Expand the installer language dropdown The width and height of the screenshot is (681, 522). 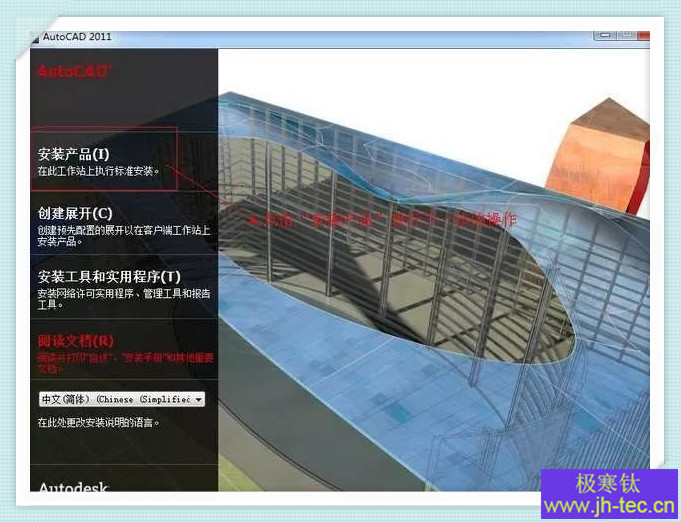pyautogui.click(x=122, y=399)
